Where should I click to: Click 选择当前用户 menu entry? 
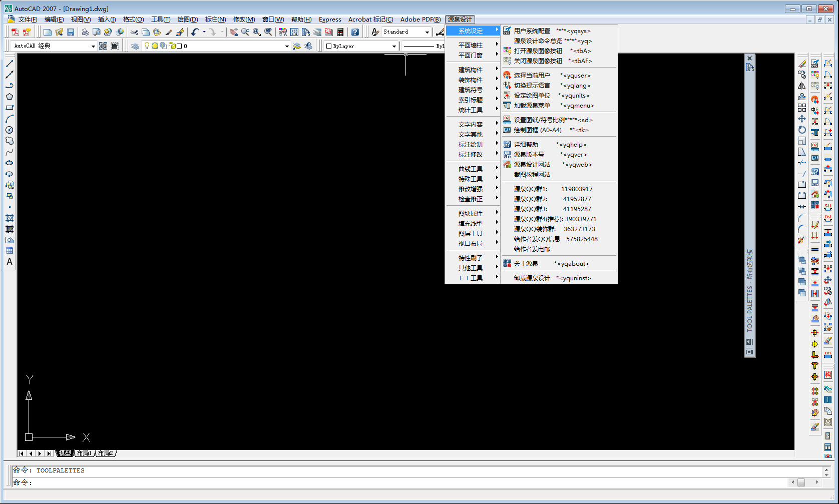(x=559, y=75)
